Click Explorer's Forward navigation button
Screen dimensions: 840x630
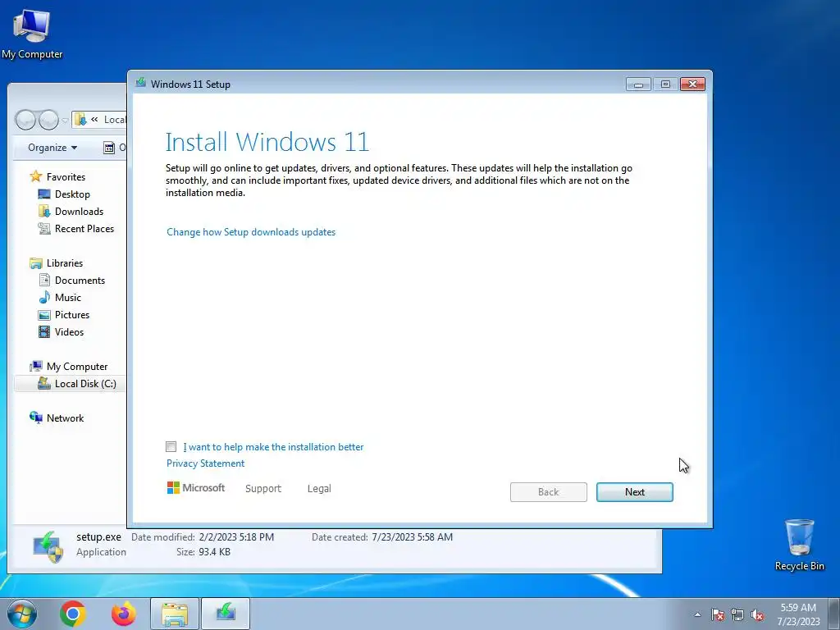(x=48, y=120)
